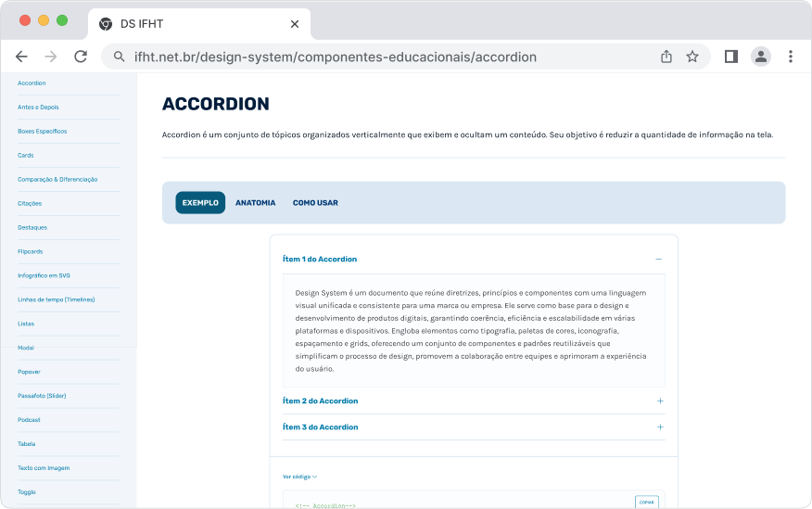Screen dimensions: 812x509
Task: Click the green fullscreen window button
Action: click(x=62, y=20)
